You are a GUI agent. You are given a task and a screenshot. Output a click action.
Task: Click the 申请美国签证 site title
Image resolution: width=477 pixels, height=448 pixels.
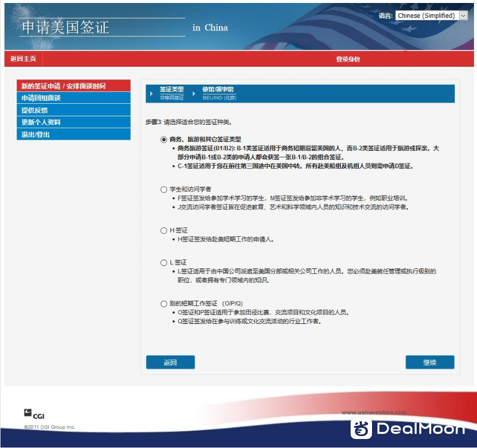point(66,27)
